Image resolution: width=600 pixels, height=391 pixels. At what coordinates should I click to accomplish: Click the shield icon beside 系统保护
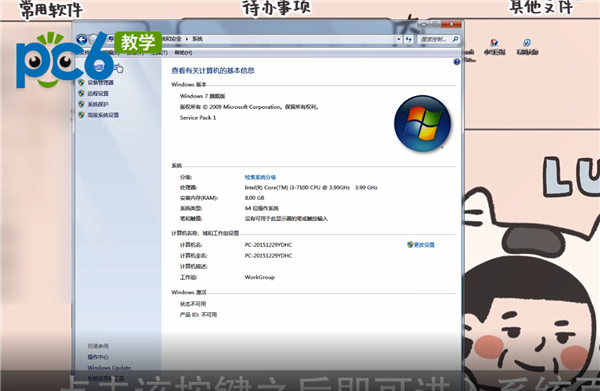81,104
